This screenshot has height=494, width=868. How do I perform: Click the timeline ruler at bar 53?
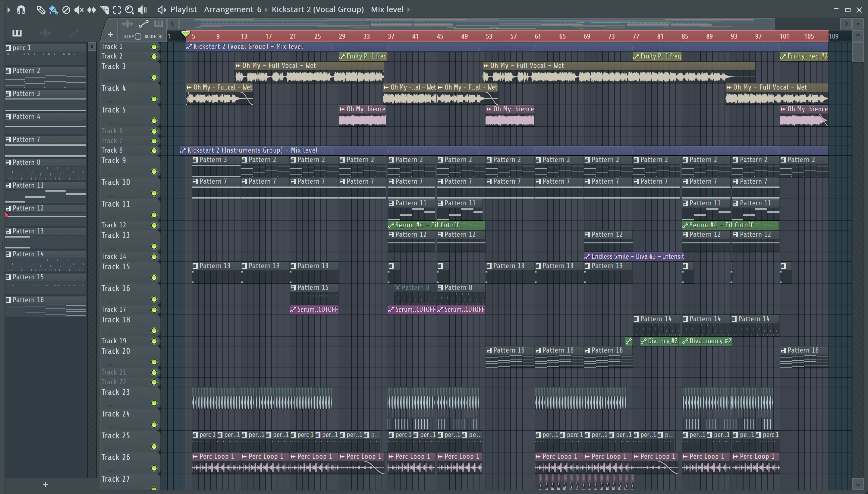click(x=489, y=36)
